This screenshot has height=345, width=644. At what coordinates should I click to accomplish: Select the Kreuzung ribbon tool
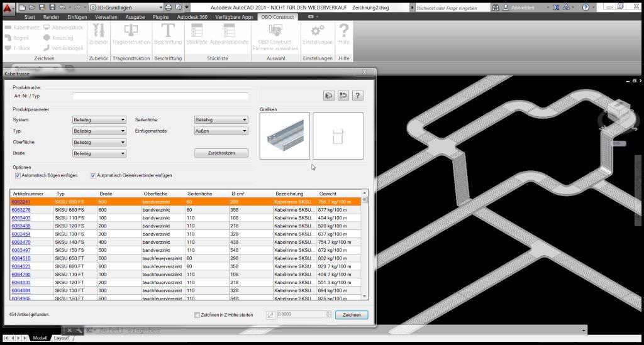(x=58, y=38)
